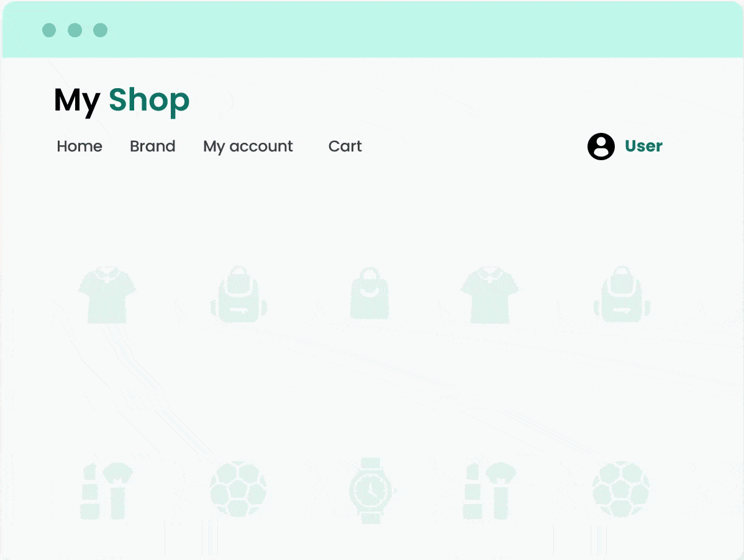Click the middle dot in the window title bar
This screenshot has height=560, width=744.
[x=75, y=30]
